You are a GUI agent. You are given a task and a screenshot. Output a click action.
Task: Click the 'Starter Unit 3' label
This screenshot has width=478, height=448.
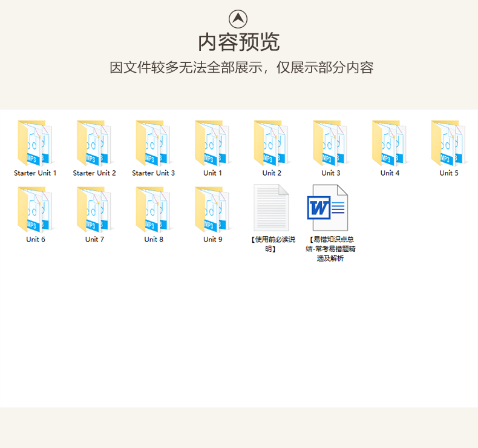point(153,173)
